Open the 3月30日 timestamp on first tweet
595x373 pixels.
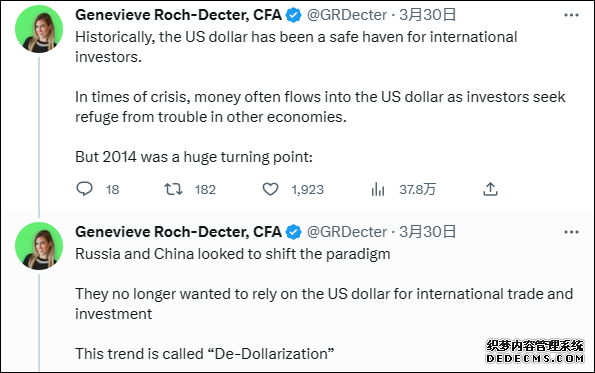428,15
